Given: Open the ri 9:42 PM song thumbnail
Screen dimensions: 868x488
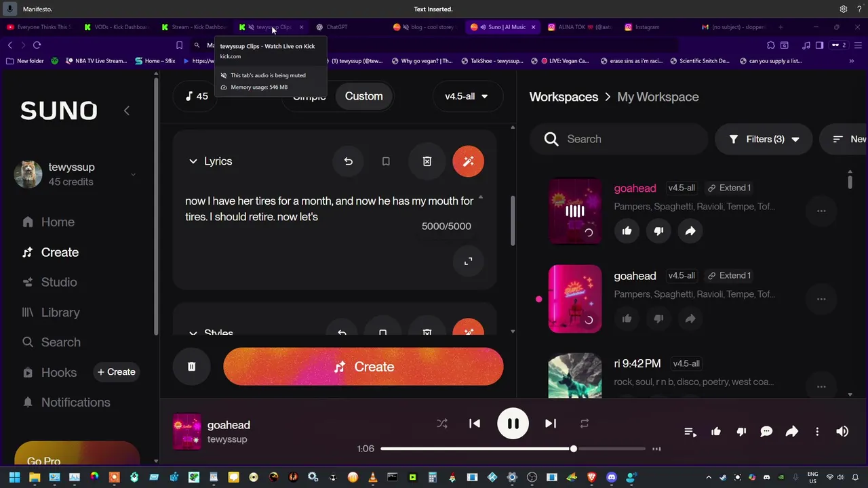Looking at the screenshot, I should click(575, 374).
